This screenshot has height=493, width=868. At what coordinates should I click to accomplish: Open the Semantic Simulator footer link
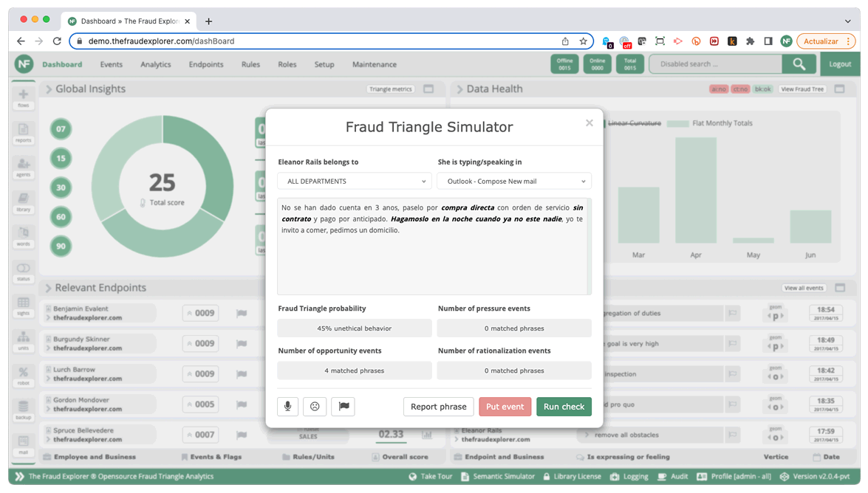coord(498,477)
